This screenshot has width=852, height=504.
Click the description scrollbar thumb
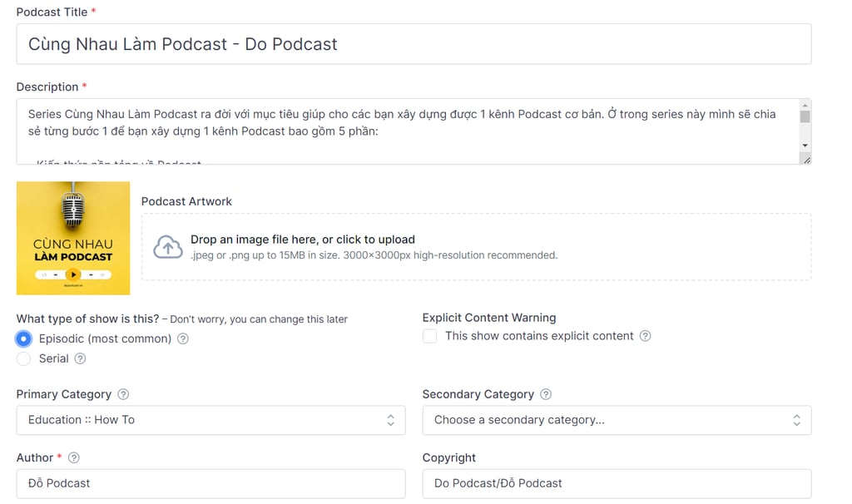(805, 116)
